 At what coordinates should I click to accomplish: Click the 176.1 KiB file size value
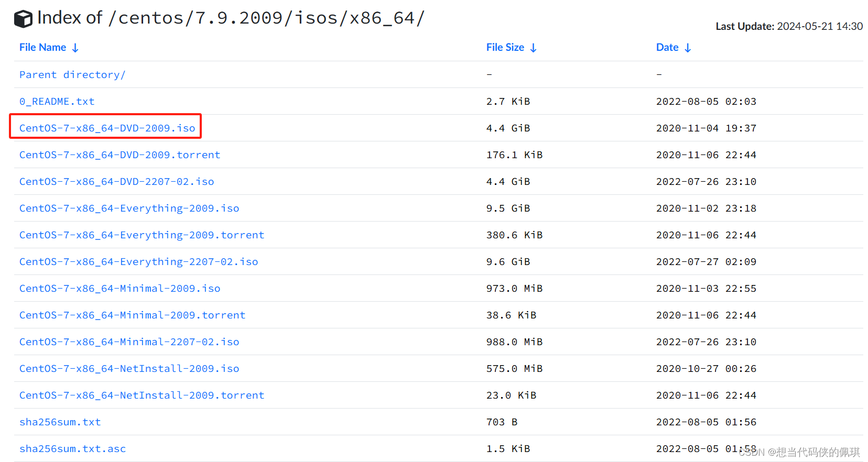coord(514,155)
